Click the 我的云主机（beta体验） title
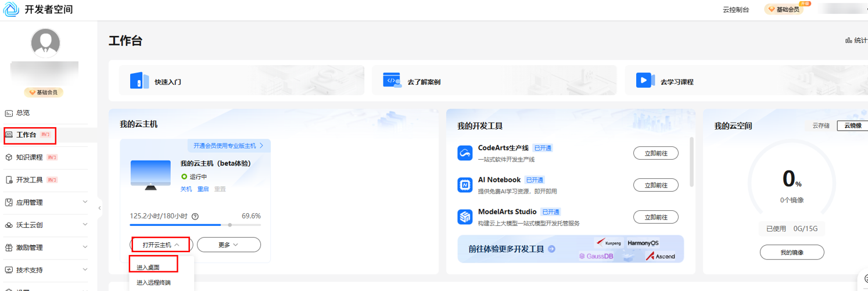Image resolution: width=868 pixels, height=291 pixels. click(x=216, y=163)
